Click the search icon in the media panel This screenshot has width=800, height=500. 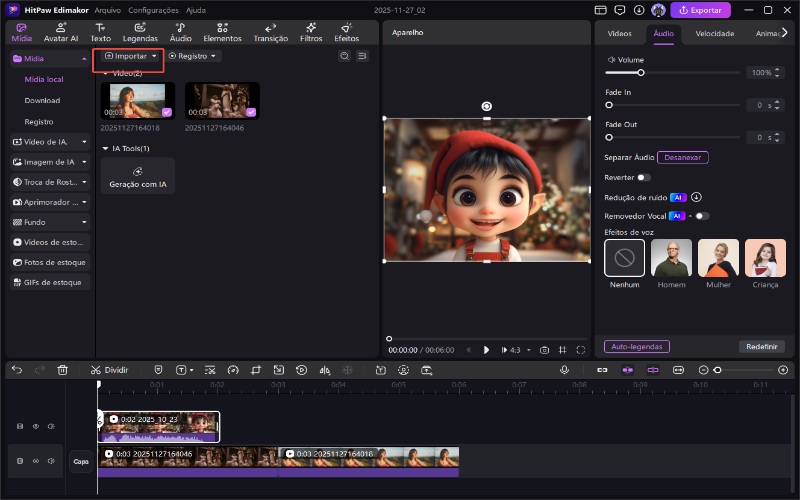(x=344, y=56)
